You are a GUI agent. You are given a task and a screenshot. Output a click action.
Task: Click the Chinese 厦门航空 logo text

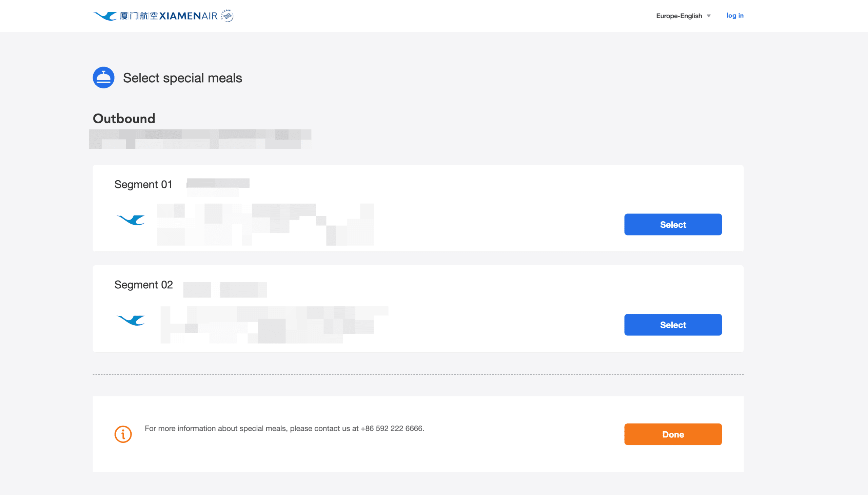(x=139, y=16)
